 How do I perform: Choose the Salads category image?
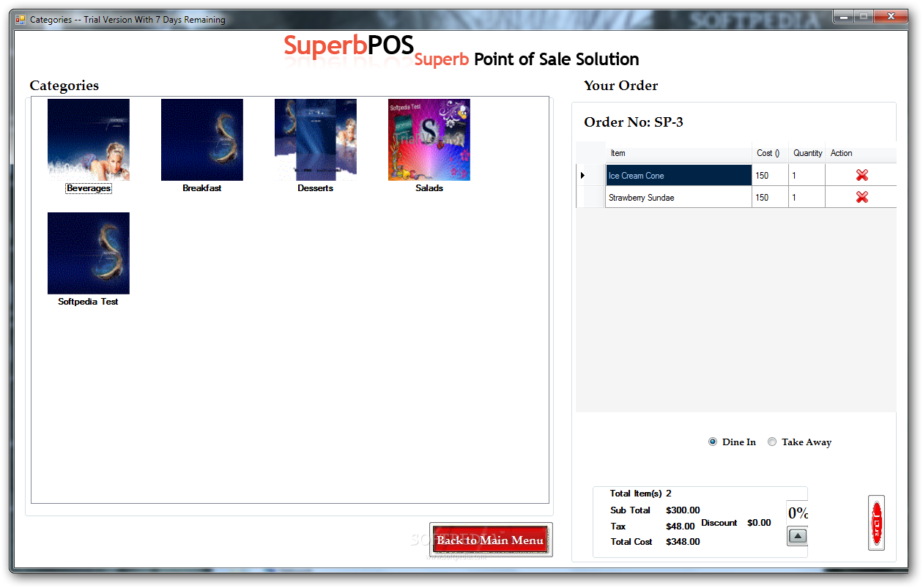429,140
